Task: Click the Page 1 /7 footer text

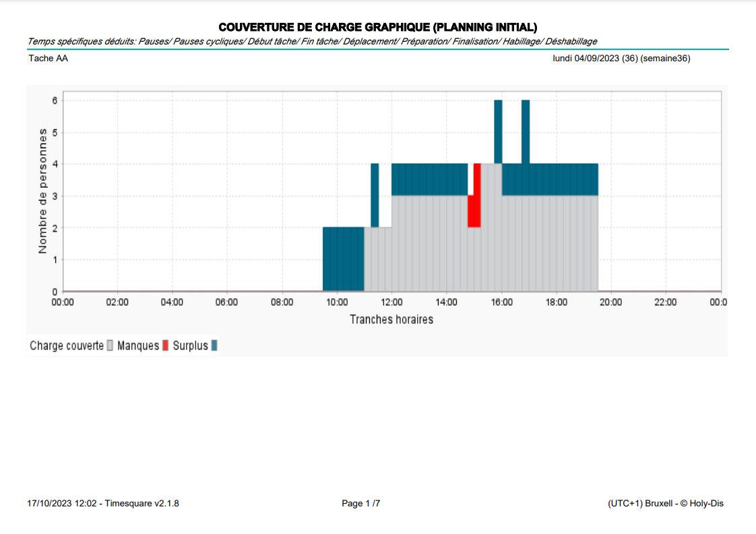Action: (360, 504)
